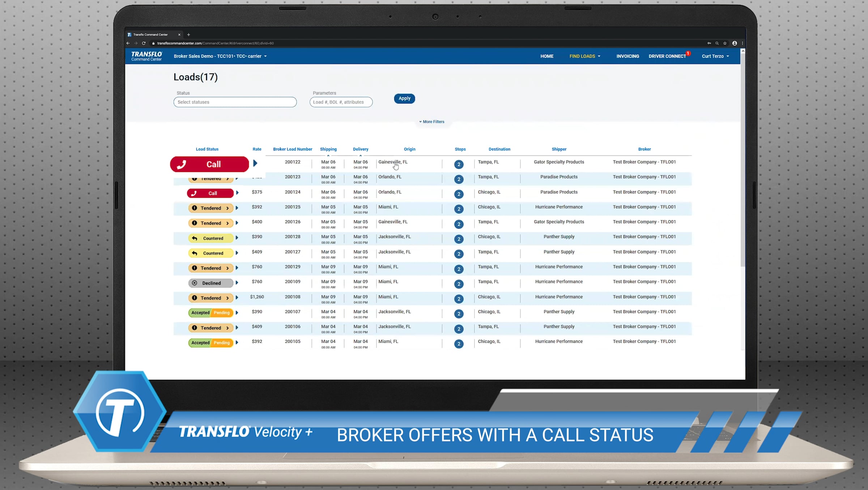
Task: Click the Countered status badge for load 200128
Action: 211,238
